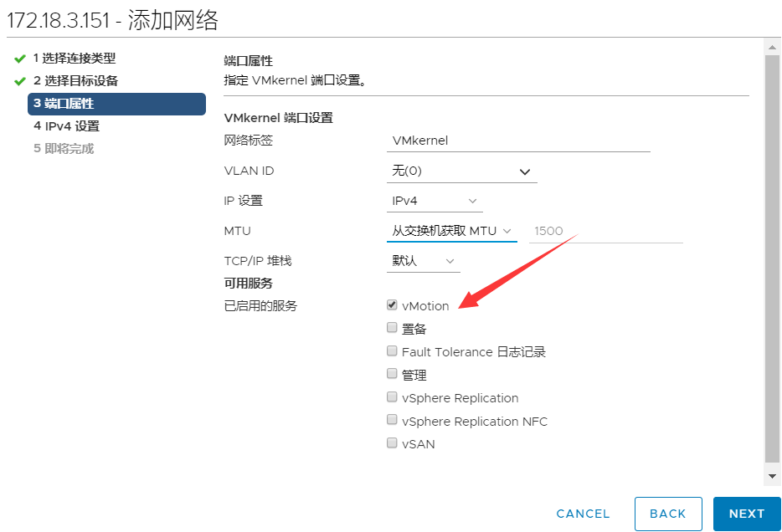Click the scrollbar down arrow
Screen dimensions: 782x532
772,476
